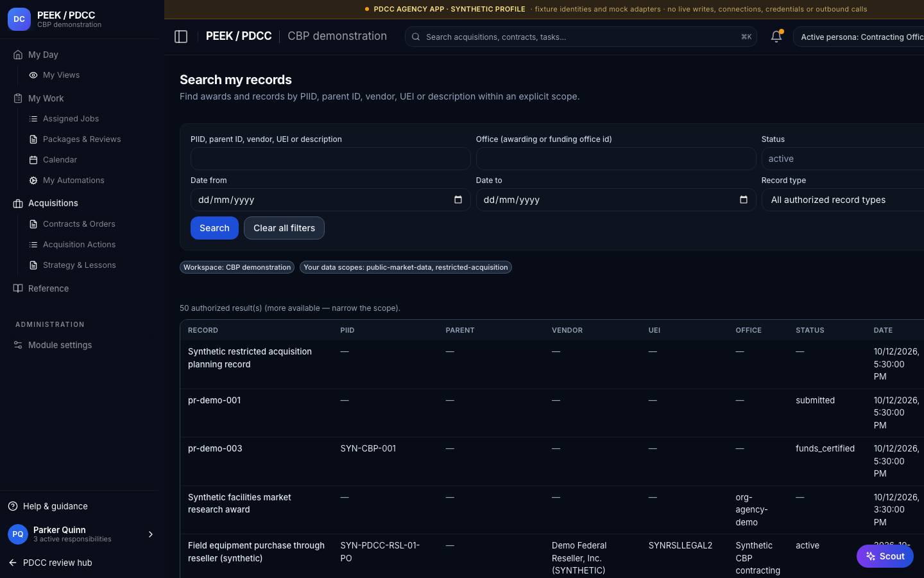Open Packages & Reviews
This screenshot has width=924, height=578.
tap(81, 139)
